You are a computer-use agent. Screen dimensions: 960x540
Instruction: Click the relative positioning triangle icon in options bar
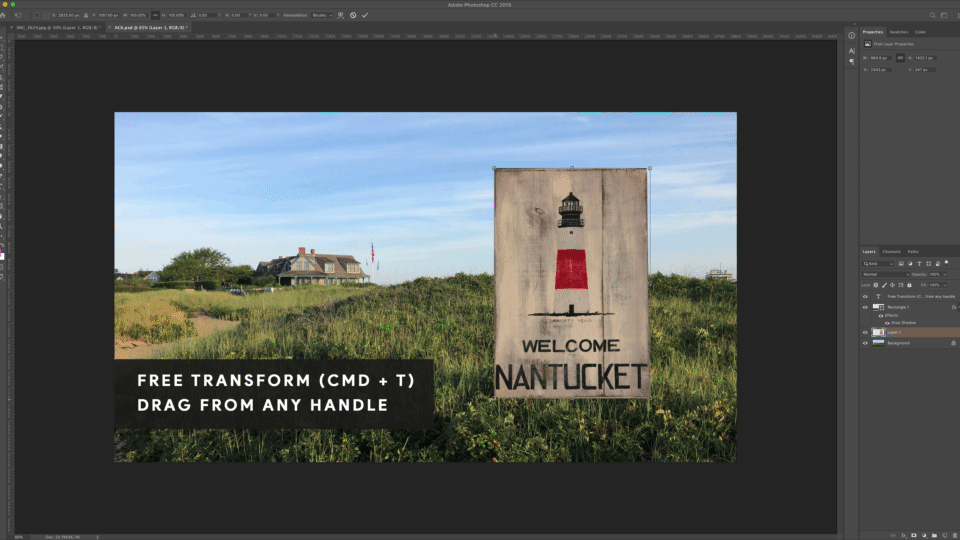click(86, 15)
